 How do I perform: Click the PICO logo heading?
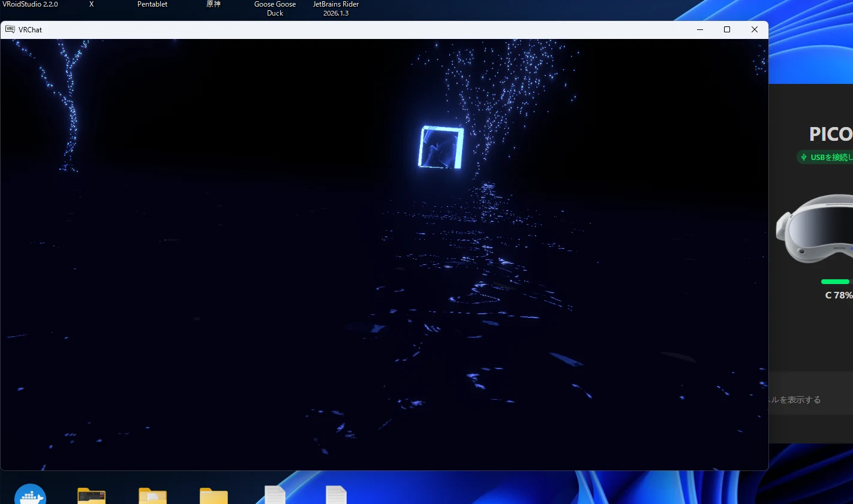click(831, 134)
